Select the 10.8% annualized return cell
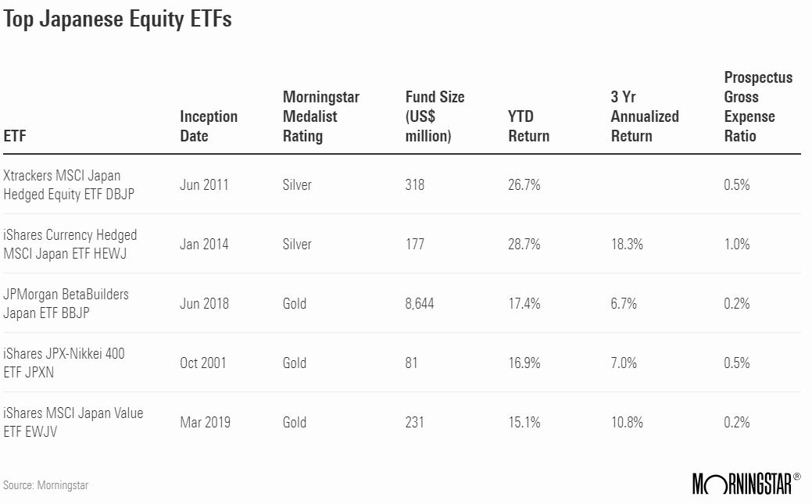Screen dimensions: 812x504 pos(627,422)
